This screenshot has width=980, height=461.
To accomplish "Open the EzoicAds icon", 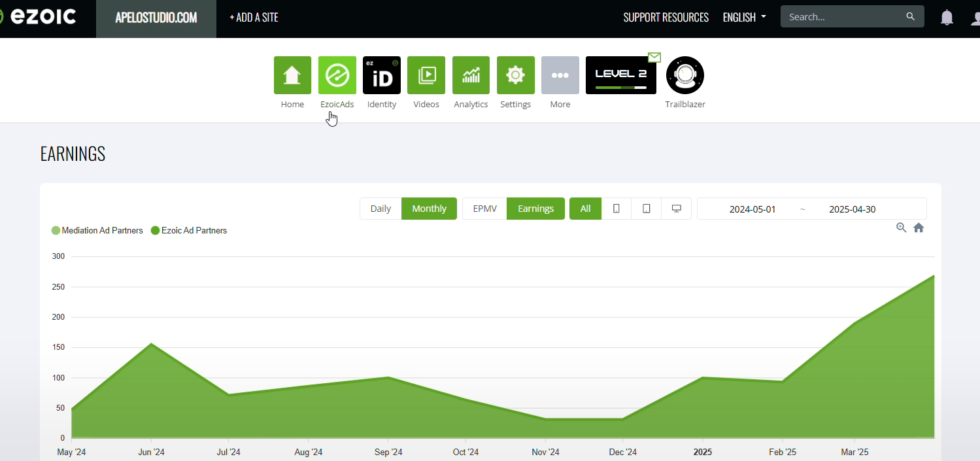I will (x=337, y=75).
